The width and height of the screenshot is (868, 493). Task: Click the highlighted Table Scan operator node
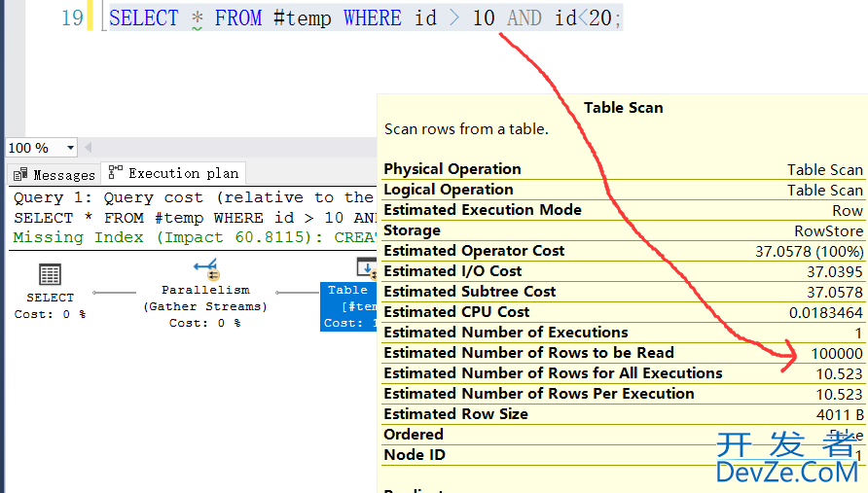[x=348, y=306]
